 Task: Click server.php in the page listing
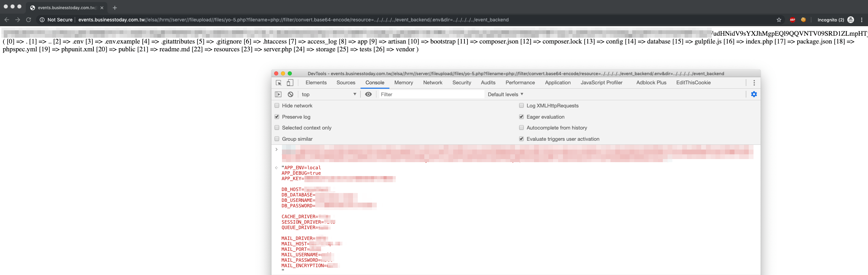278,49
